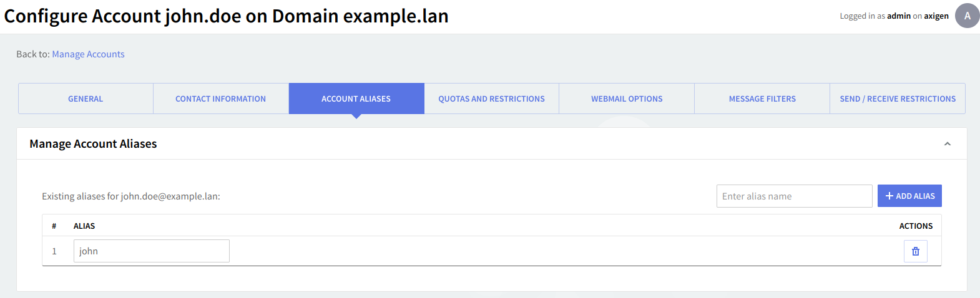Click the Manage Account Aliases heading
980x298 pixels.
coord(93,144)
